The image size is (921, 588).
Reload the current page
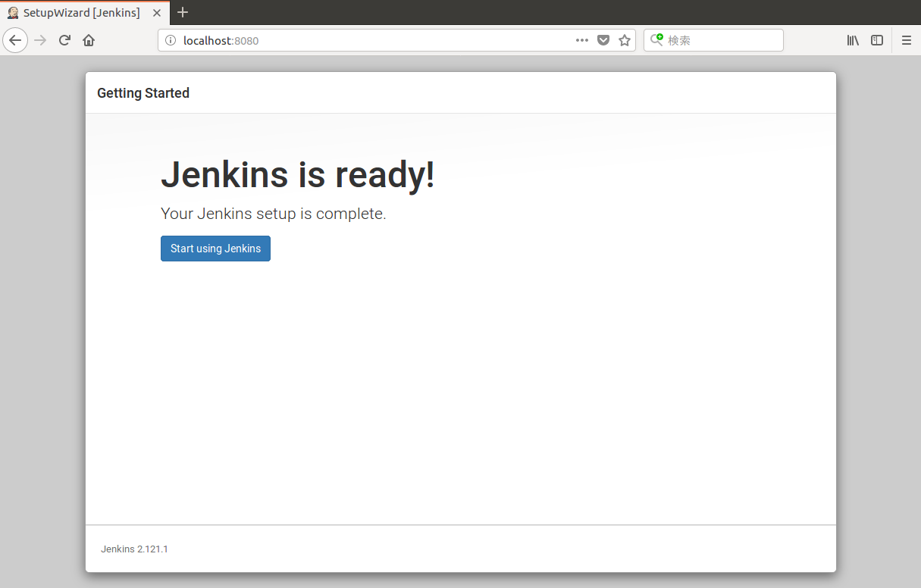pos(64,40)
